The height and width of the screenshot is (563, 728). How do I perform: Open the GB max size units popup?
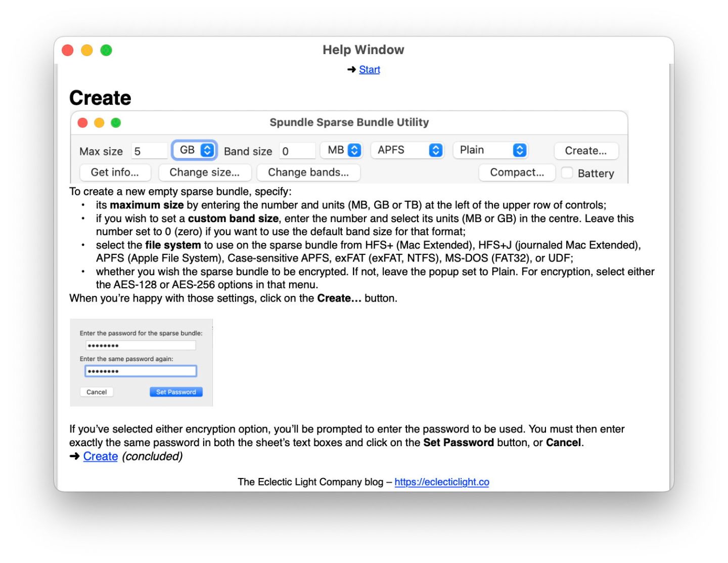[195, 150]
